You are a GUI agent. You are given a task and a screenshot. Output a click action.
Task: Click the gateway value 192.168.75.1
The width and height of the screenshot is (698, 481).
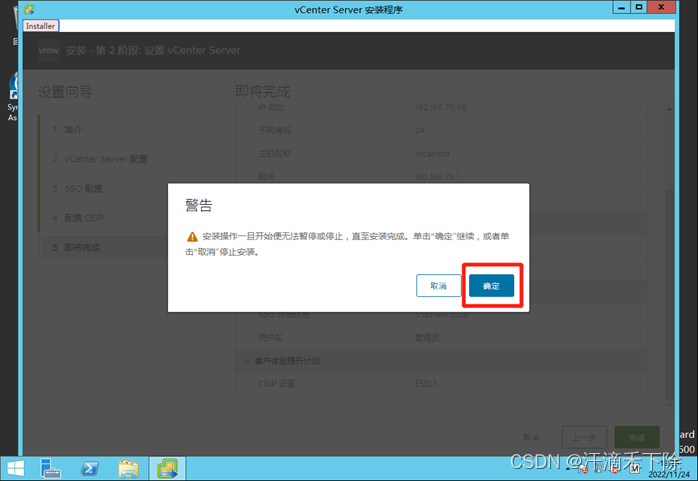[437, 177]
